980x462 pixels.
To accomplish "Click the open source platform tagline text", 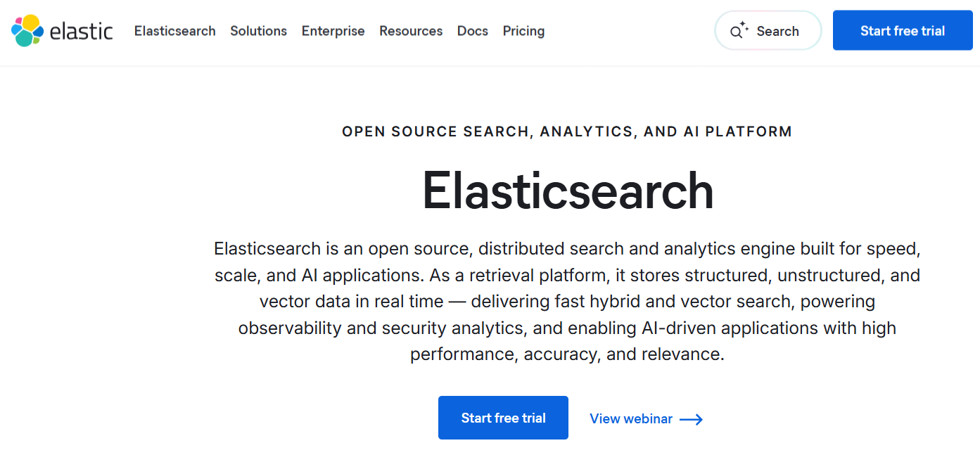I will coord(567,131).
